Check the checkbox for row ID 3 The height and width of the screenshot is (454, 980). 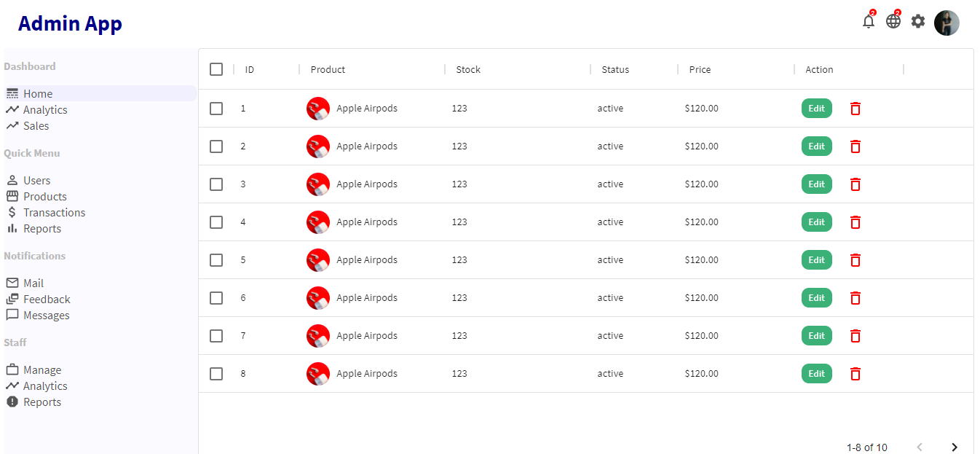point(216,184)
